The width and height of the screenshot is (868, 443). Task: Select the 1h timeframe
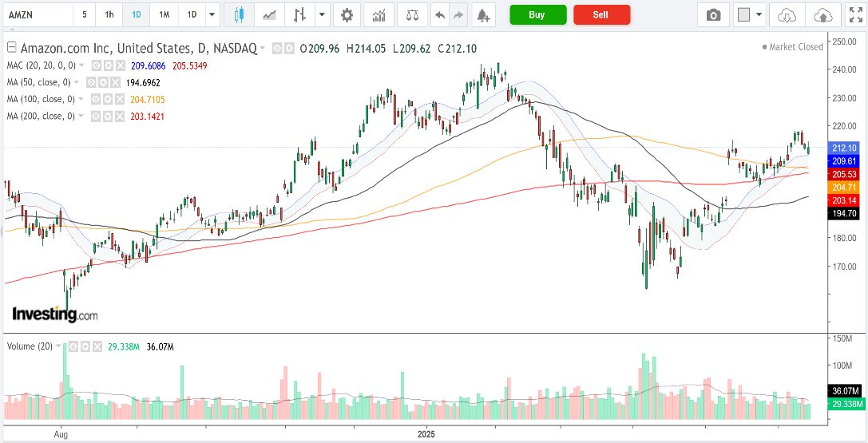pyautogui.click(x=109, y=15)
